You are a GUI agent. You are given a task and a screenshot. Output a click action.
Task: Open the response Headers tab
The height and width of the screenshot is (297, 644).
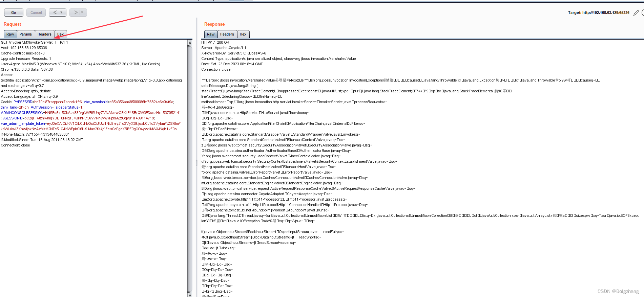[x=227, y=34]
